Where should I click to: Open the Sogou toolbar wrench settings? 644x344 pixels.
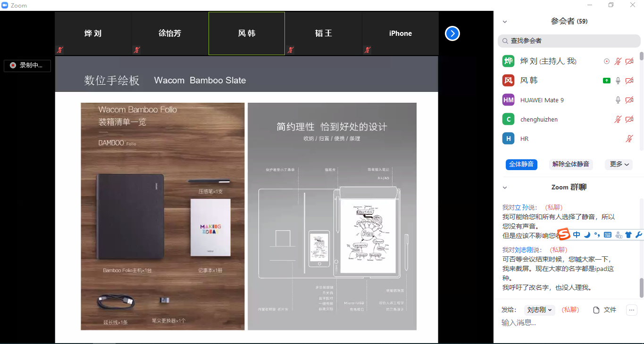click(639, 235)
